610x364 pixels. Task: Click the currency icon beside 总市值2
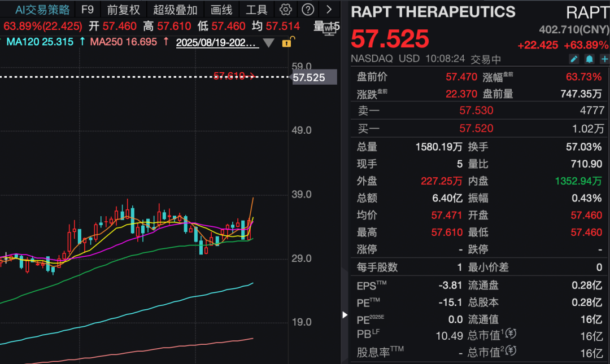pyautogui.click(x=511, y=351)
